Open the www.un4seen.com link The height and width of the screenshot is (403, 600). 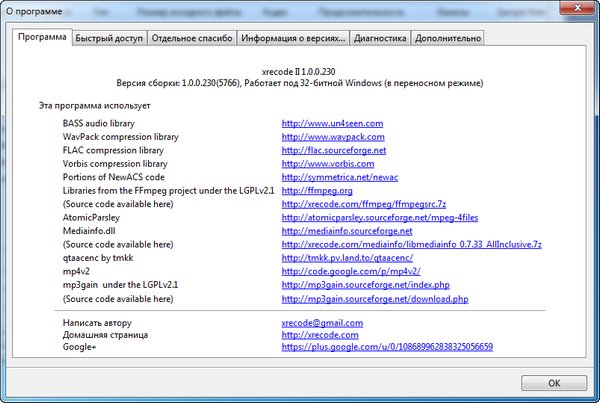[x=333, y=123]
